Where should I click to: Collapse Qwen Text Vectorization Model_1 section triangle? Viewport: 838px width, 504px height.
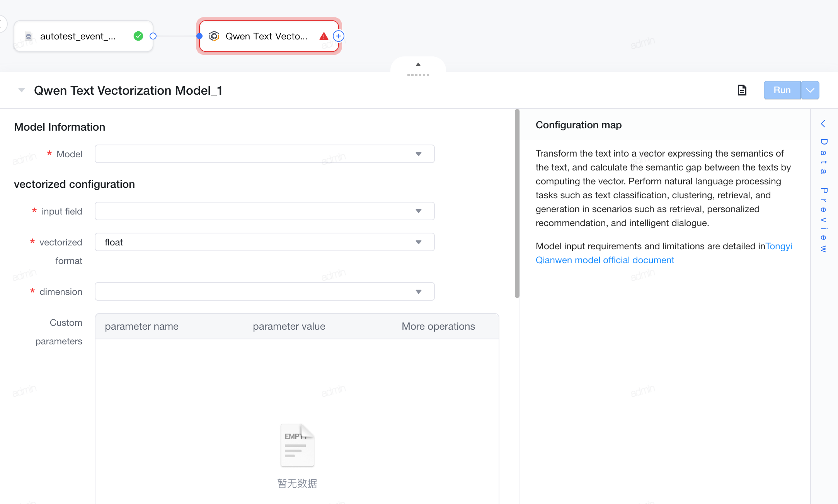[22, 90]
